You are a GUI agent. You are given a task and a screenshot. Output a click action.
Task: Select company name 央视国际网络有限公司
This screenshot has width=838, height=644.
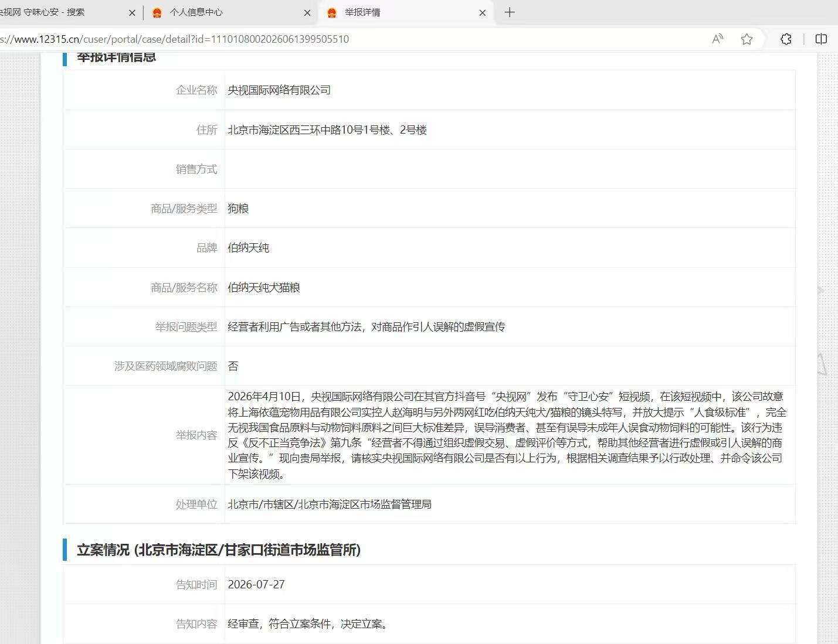(279, 90)
